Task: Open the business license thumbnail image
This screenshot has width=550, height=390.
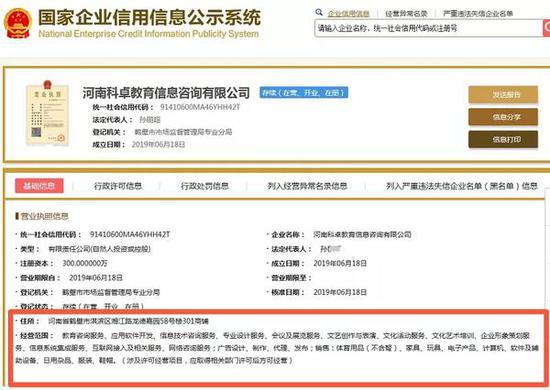Action: click(47, 113)
